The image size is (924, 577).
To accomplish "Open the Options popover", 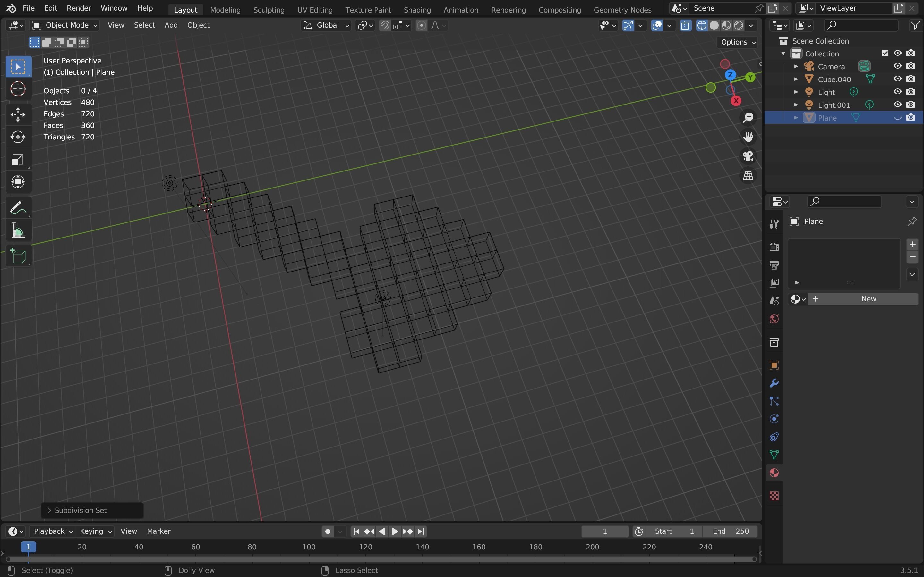I will click(737, 42).
